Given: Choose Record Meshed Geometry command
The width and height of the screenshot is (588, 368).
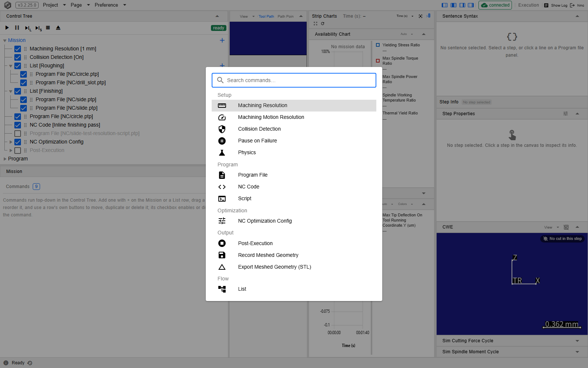Looking at the screenshot, I should (x=294, y=255).
